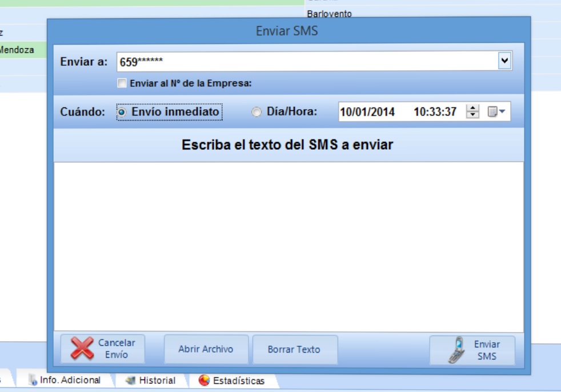This screenshot has height=392, width=561.
Task: Expand the Enviar a recipient dropdown
Action: click(504, 61)
